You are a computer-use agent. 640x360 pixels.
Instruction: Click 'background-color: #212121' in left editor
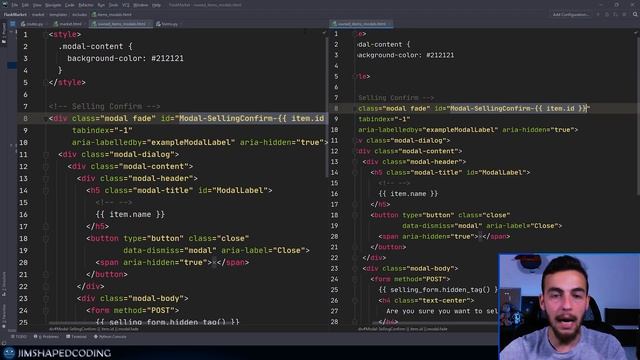125,58
